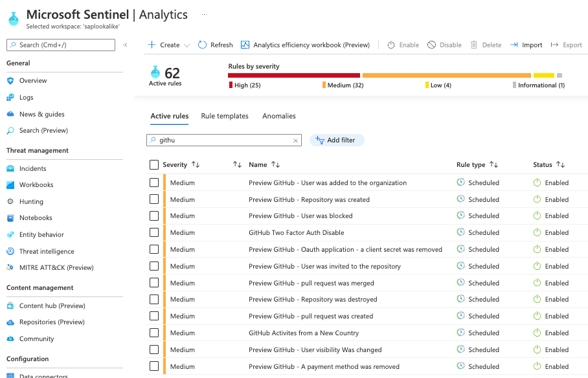Open the Hunting sidebar icon
588x378 pixels.
[x=10, y=201]
